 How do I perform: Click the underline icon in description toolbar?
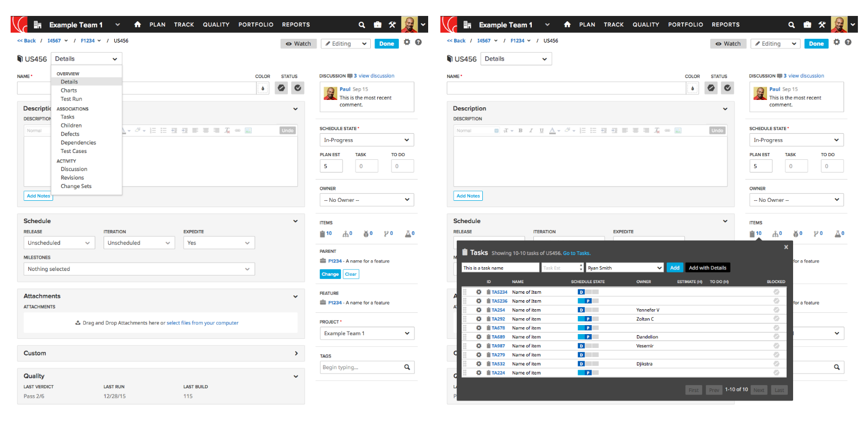[x=541, y=131]
